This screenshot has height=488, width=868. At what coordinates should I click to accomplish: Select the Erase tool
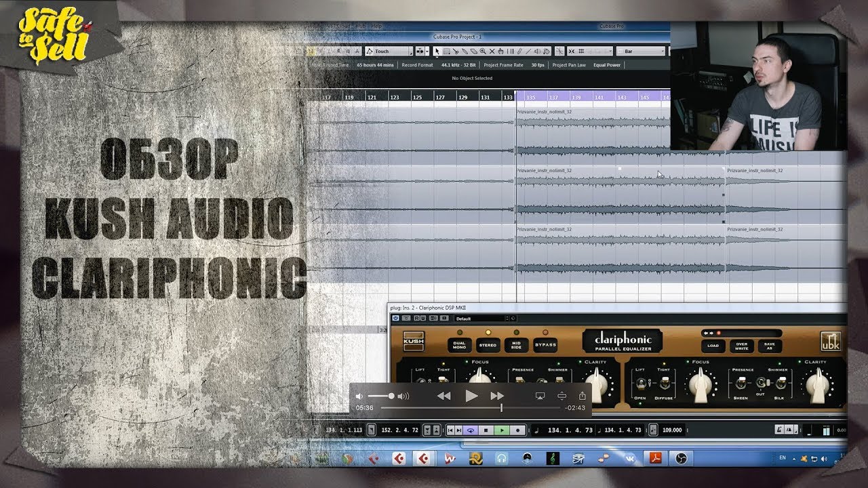click(x=474, y=51)
